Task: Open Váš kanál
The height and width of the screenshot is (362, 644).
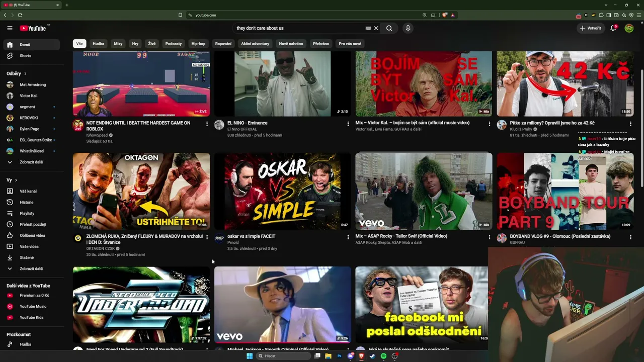Action: point(31,191)
